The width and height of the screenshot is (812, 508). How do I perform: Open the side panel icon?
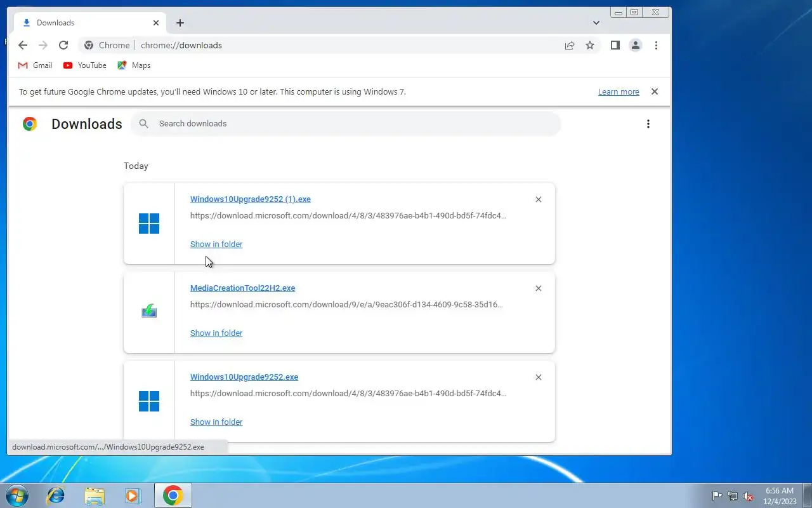[615, 45]
